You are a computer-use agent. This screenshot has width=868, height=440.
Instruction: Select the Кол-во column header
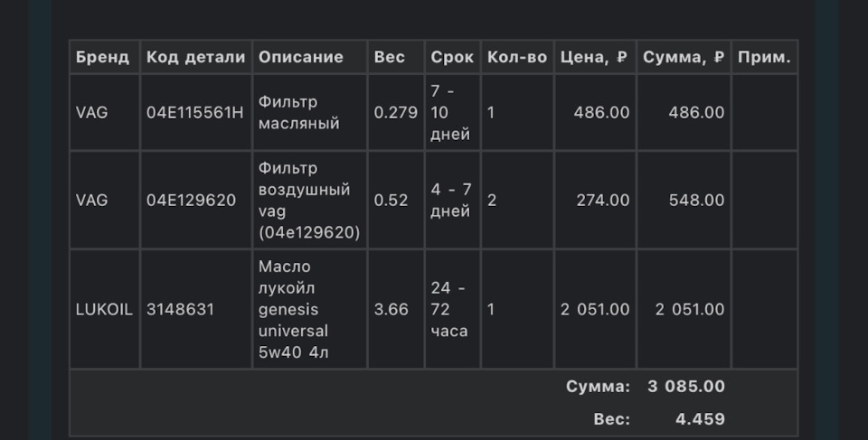pos(517,57)
